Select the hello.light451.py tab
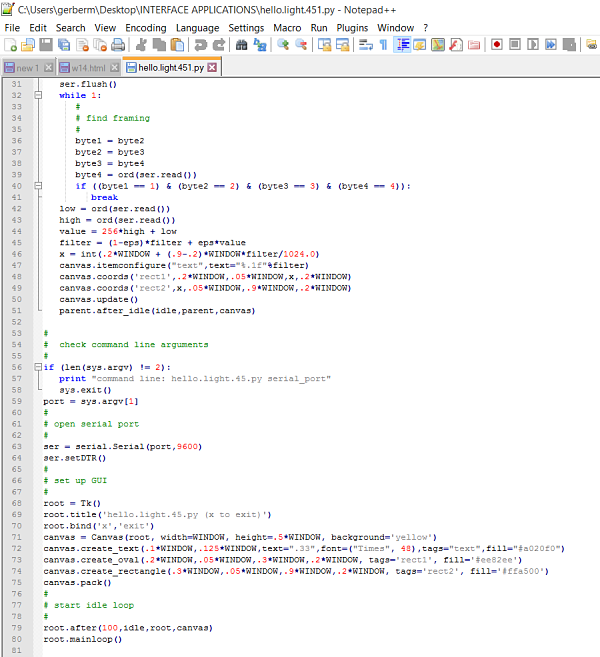This screenshot has height=657, width=600. (172, 67)
